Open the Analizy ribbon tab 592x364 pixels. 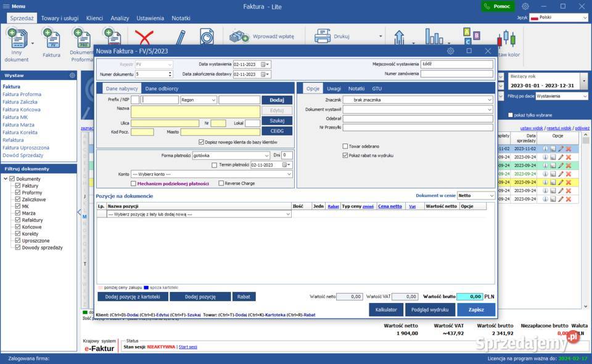point(120,18)
